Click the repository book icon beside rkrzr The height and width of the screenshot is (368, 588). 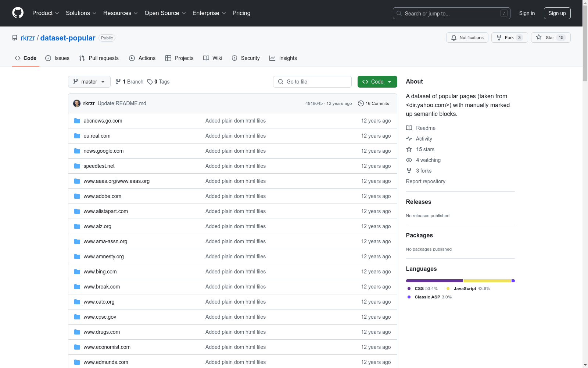15,38
